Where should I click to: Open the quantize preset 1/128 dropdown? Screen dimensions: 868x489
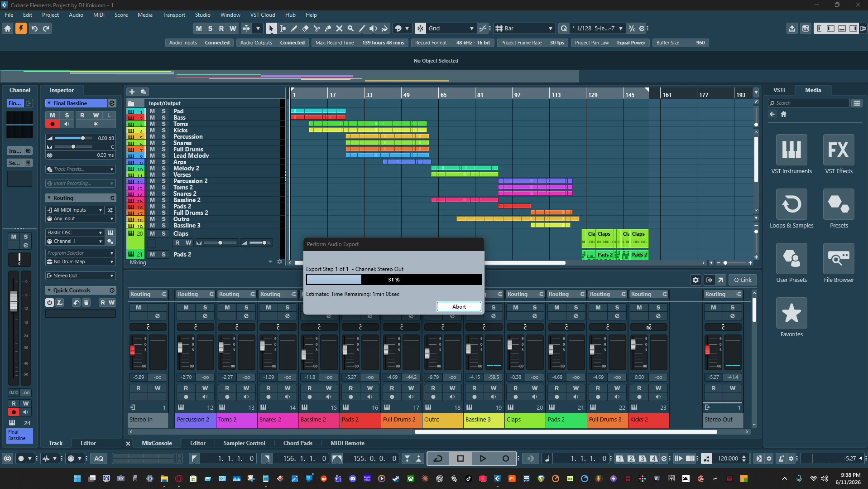point(598,28)
